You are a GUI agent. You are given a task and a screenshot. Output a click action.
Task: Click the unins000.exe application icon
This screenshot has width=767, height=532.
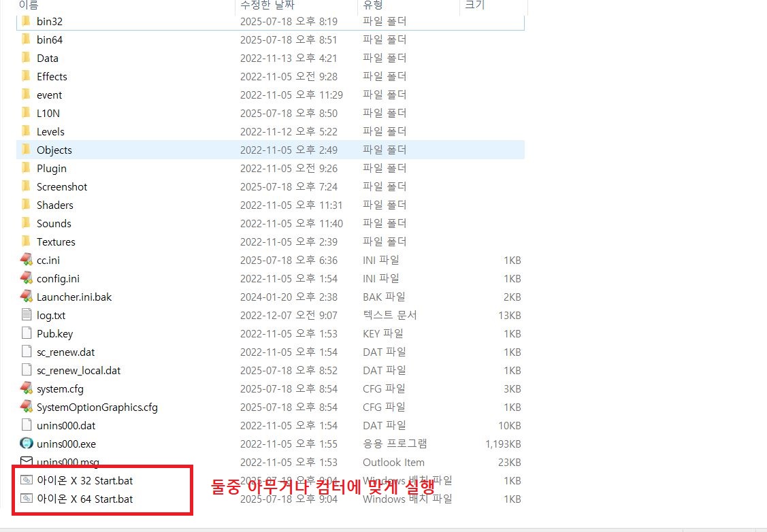[27, 444]
